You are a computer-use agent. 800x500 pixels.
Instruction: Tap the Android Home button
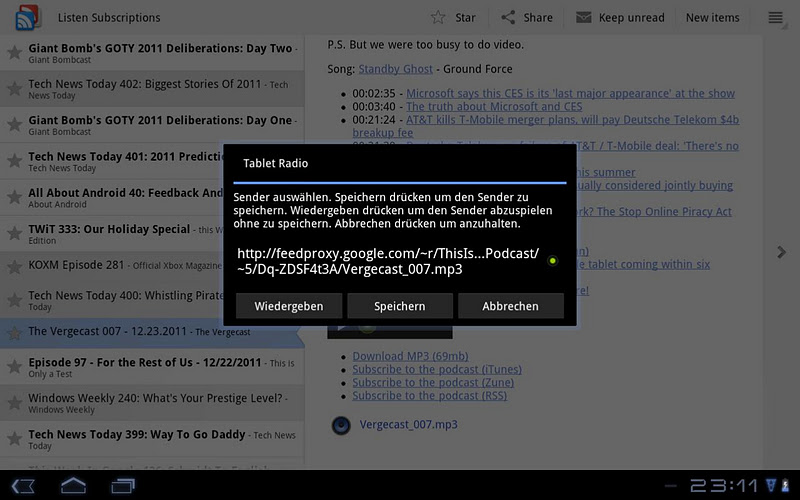pyautogui.click(x=73, y=485)
